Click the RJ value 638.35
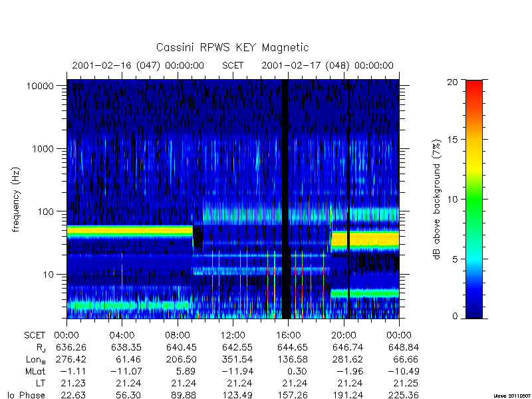The width and height of the screenshot is (532, 399). 126,347
